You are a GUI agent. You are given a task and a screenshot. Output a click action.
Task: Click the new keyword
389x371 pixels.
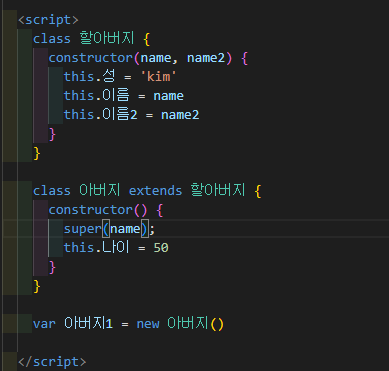point(148,324)
